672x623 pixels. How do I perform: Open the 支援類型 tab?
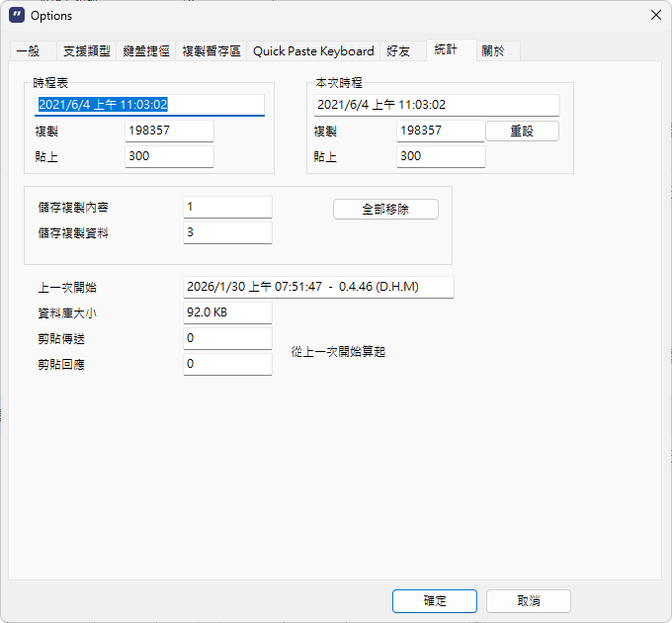click(x=86, y=50)
